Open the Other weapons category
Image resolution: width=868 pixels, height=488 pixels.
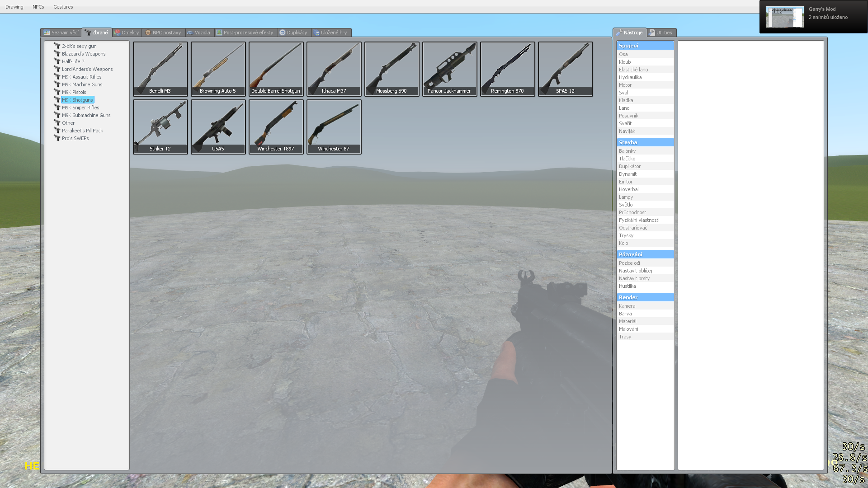pyautogui.click(x=68, y=123)
